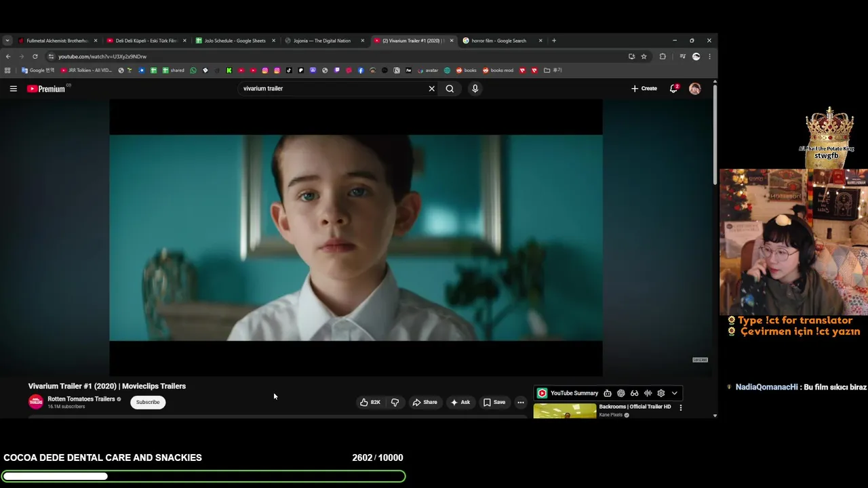
Task: Open a new browser tab
Action: (x=554, y=41)
